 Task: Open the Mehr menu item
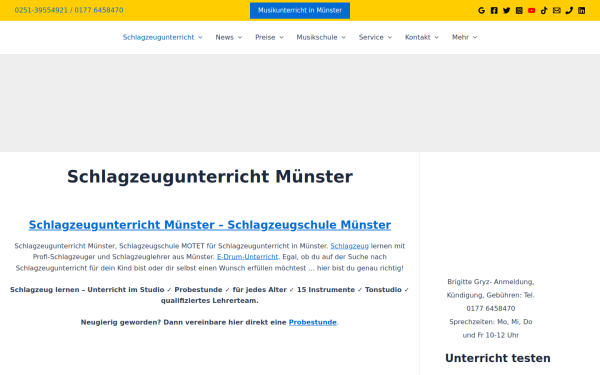click(x=460, y=38)
